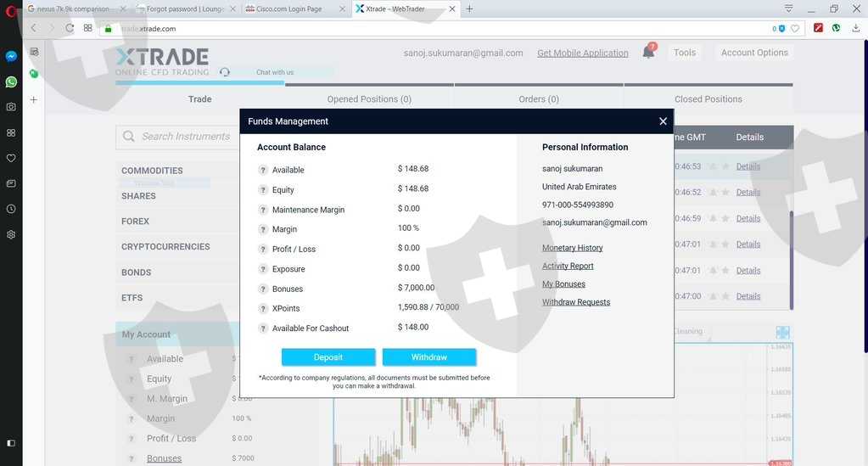Start chat via Chat with us
The width and height of the screenshot is (868, 466).
click(275, 72)
